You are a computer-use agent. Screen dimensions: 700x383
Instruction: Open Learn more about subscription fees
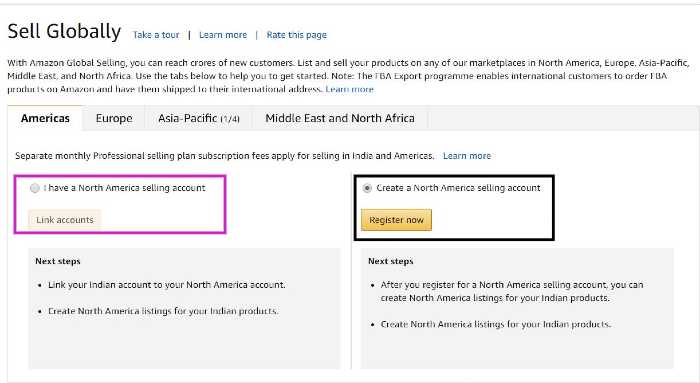pos(467,156)
